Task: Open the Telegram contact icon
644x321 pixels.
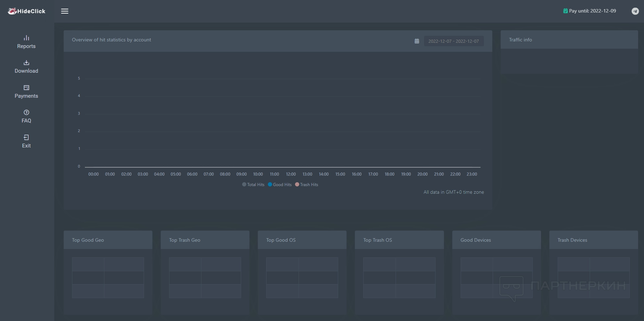Action: pos(635,11)
